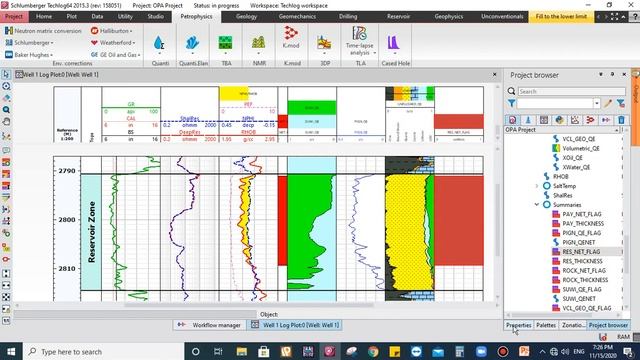Click the search icon in Project browser
640x360 pixels.
tap(511, 91)
